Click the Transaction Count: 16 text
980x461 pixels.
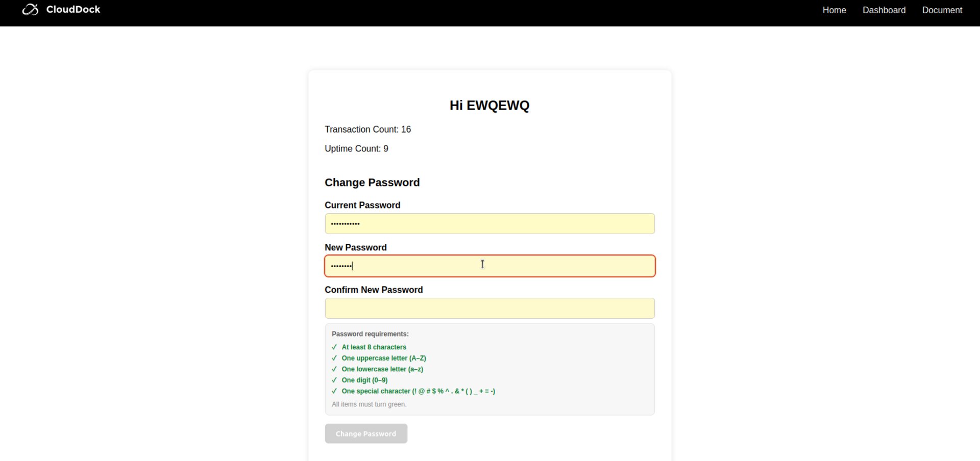click(367, 130)
